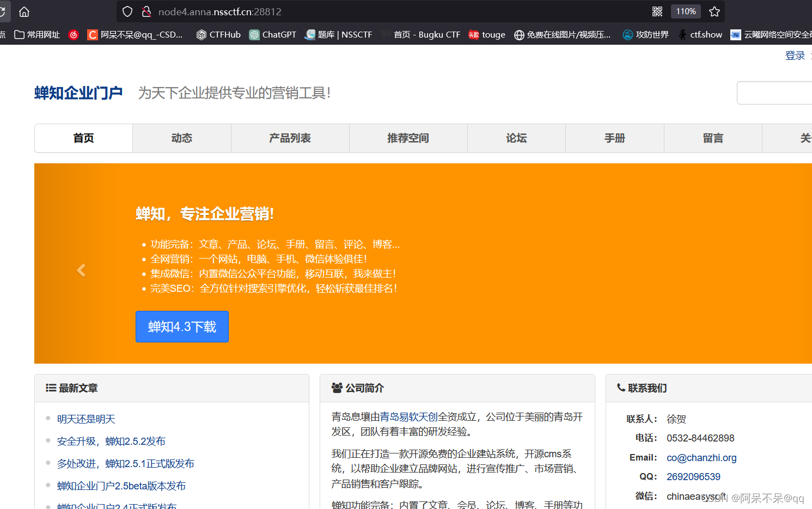Click the browser home icon

tap(24, 11)
